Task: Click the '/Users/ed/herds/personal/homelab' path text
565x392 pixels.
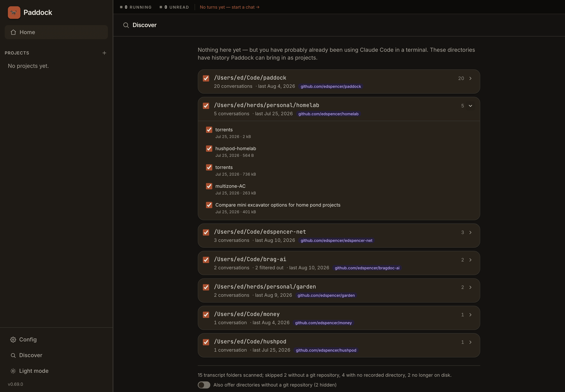Action: tap(267, 105)
